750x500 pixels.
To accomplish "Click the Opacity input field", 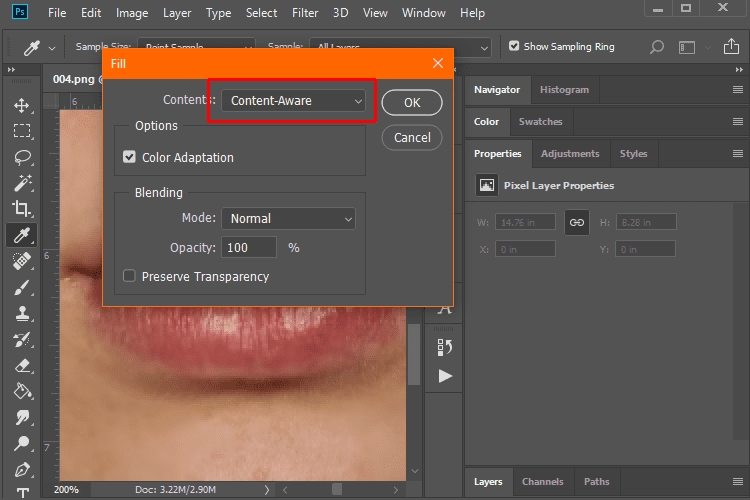I will (x=250, y=247).
